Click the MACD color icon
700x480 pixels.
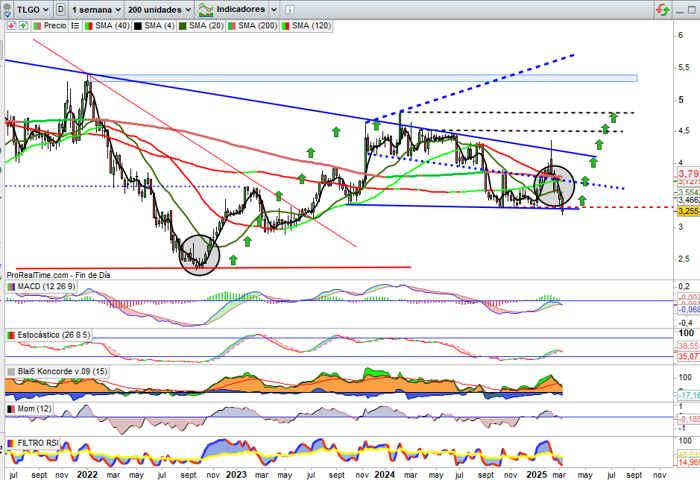(11, 286)
